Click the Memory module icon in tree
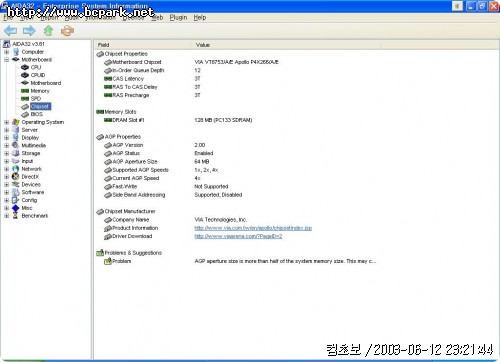Viewport: 500px width, 362px height. coord(25,91)
